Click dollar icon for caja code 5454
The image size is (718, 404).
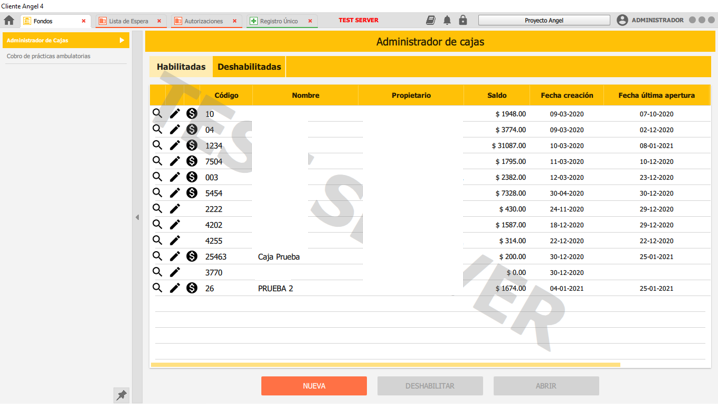192,193
